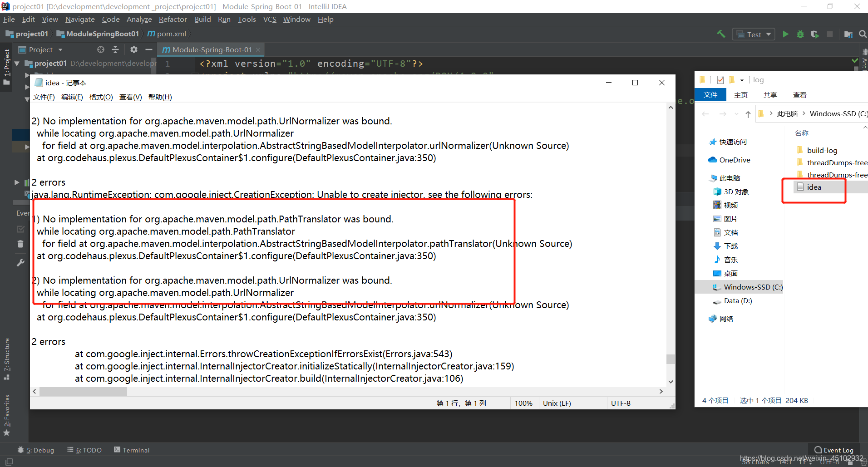The height and width of the screenshot is (467, 868).
Task: Open the Refactor menu
Action: point(173,19)
